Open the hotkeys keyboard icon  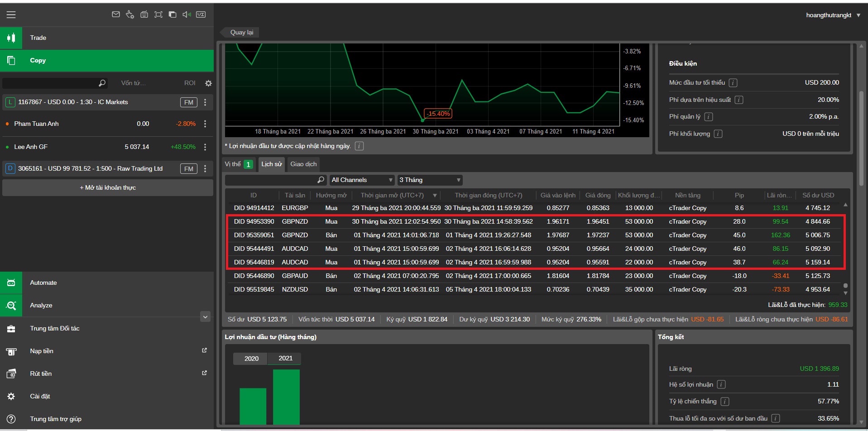[144, 14]
